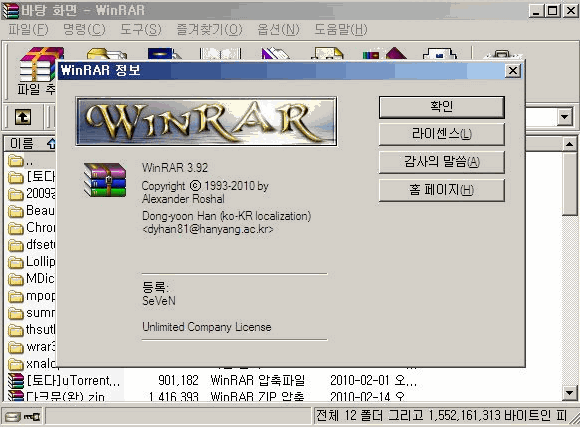Click the WinRAR logo banner image
Screen dimensions: 580x428
pyautogui.click(x=206, y=121)
